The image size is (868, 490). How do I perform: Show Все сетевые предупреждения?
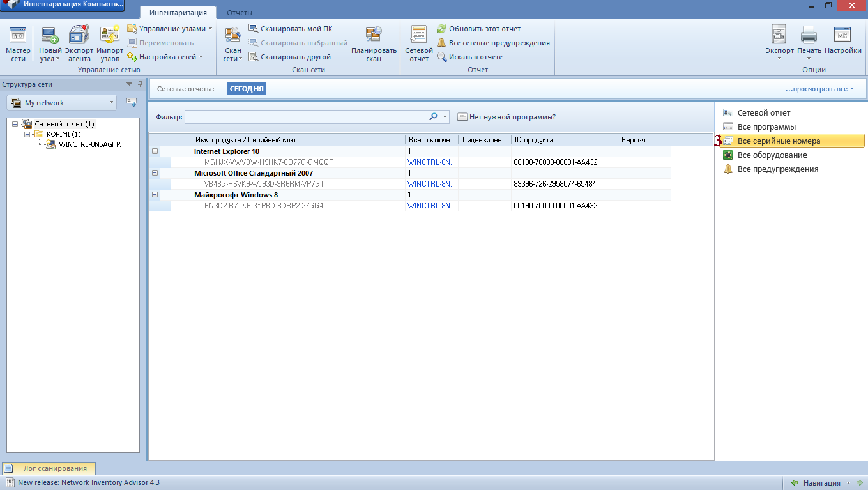(493, 43)
